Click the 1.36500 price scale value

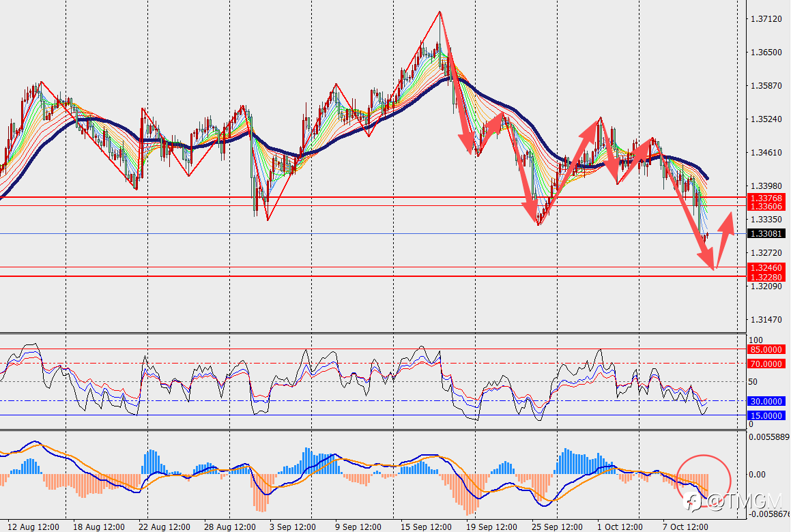(766, 53)
